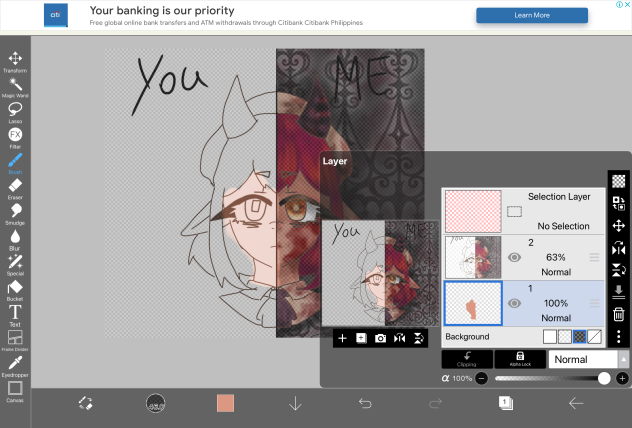Add photo layer with the camera icon

click(x=380, y=338)
